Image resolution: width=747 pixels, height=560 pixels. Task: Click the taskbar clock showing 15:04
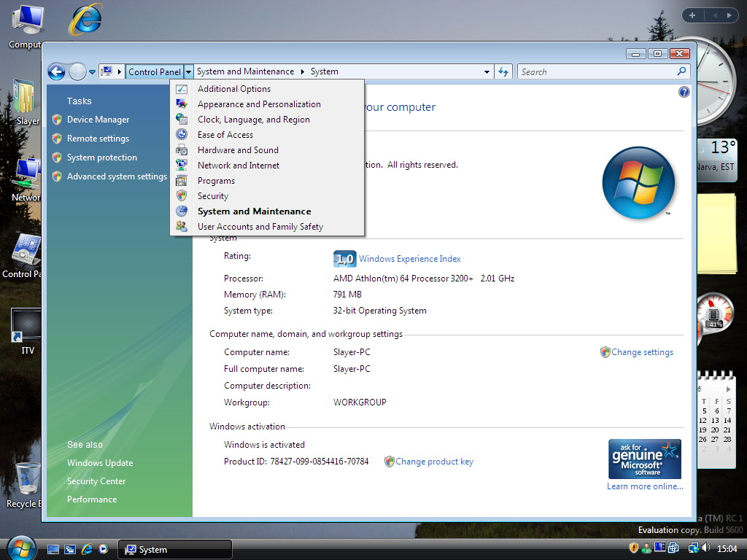pyautogui.click(x=727, y=549)
